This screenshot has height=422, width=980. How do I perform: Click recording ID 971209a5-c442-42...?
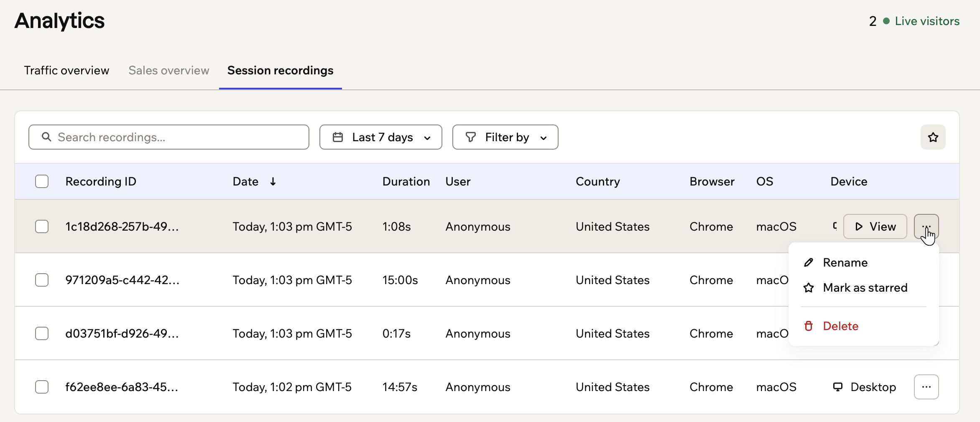122,280
